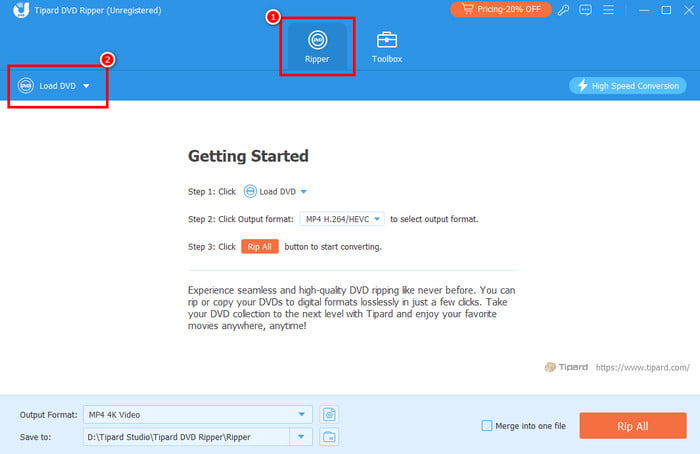Viewport: 700px width, 454px height.
Task: Check the Merge into one file box
Action: pyautogui.click(x=487, y=425)
